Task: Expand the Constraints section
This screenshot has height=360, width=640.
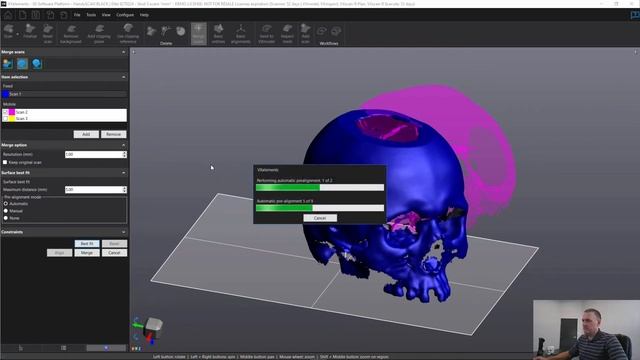Action: click(124, 232)
